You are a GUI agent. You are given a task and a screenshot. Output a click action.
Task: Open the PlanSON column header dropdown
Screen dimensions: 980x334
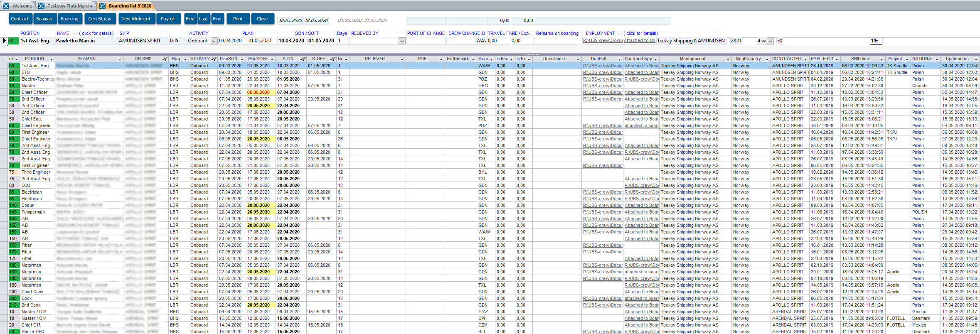(x=242, y=59)
